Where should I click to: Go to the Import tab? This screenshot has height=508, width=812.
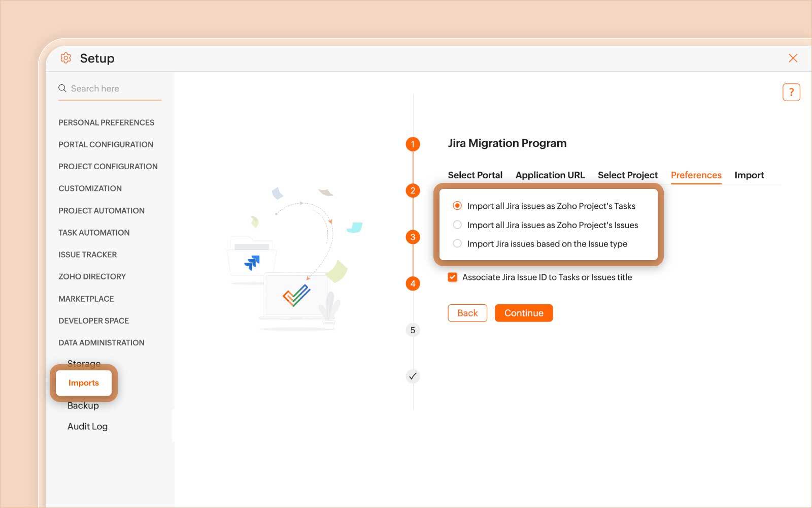click(749, 175)
